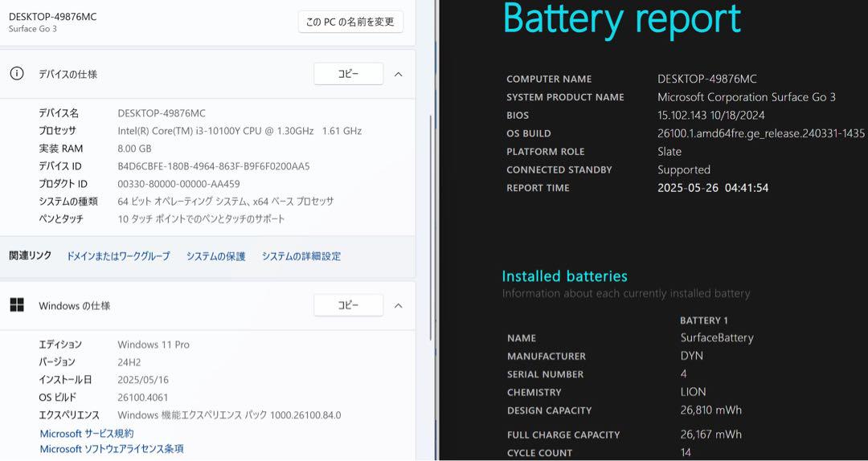Select the battery name SurfaceBattery
868x461 pixels.
click(x=717, y=337)
